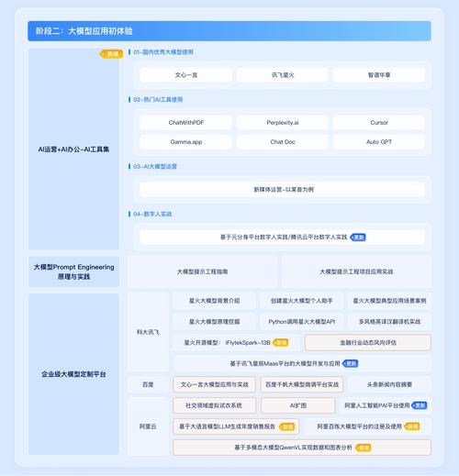Image resolution: width=459 pixels, height=476 pixels.
Task: Open the 文心一言 card
Action: point(185,75)
